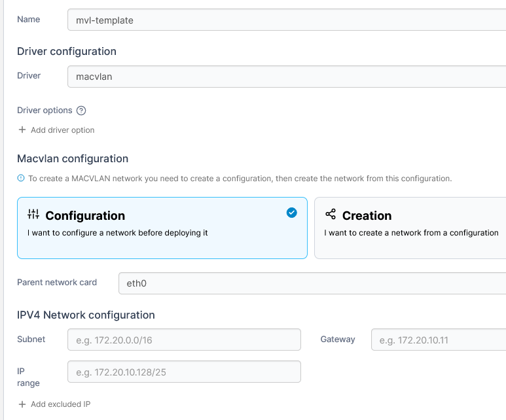Click the Macvlan configuration heading

(x=73, y=158)
